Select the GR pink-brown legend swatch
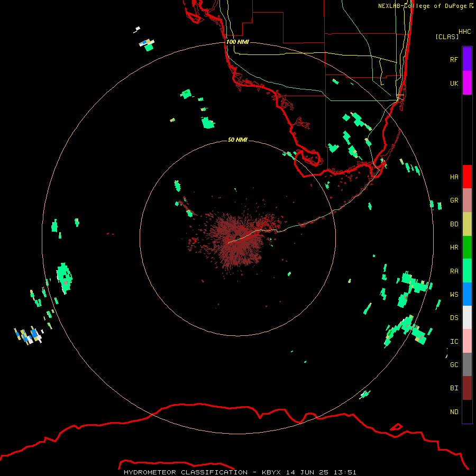The image size is (476, 476). tap(467, 200)
